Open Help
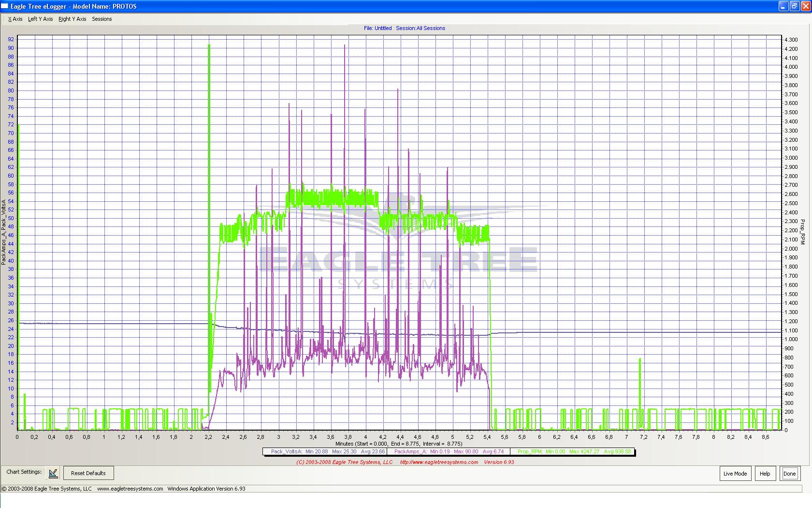Screen dimensions: 812x508 [765, 474]
